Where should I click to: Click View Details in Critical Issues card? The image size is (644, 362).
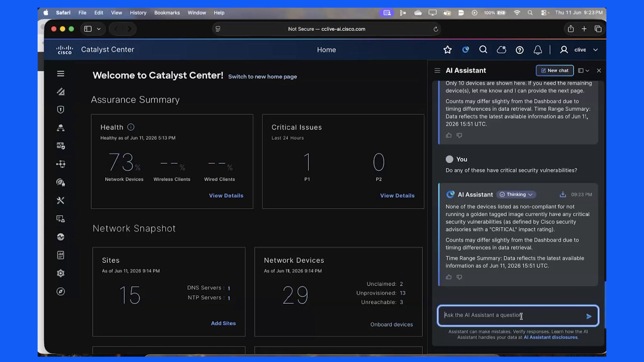(397, 195)
